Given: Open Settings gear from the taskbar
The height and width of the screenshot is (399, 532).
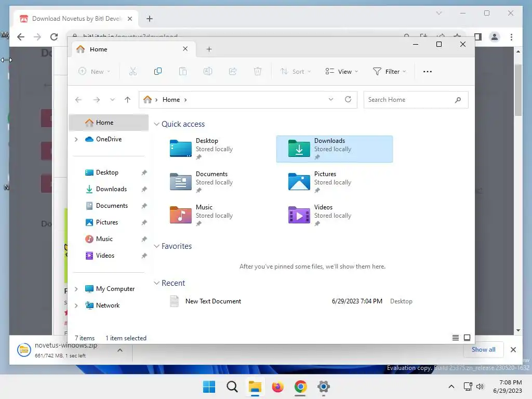Looking at the screenshot, I should coord(324,387).
